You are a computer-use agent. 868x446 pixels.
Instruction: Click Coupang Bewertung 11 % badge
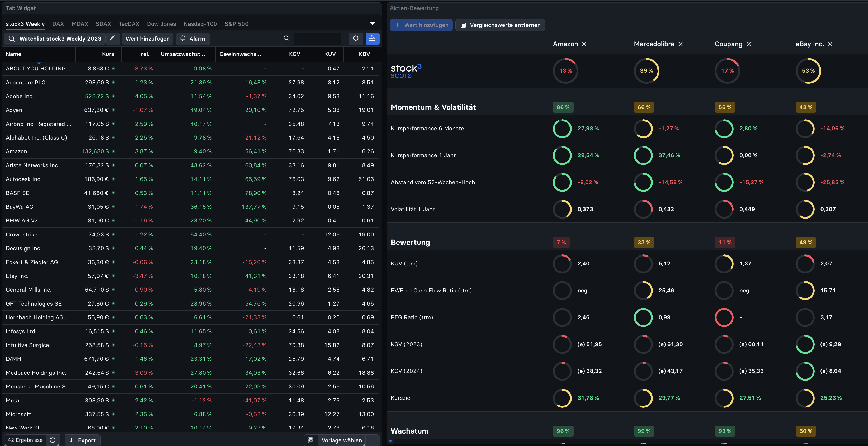click(x=725, y=242)
